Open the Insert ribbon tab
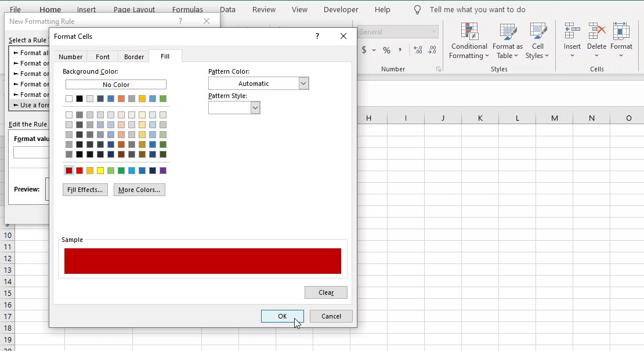 pyautogui.click(x=86, y=9)
